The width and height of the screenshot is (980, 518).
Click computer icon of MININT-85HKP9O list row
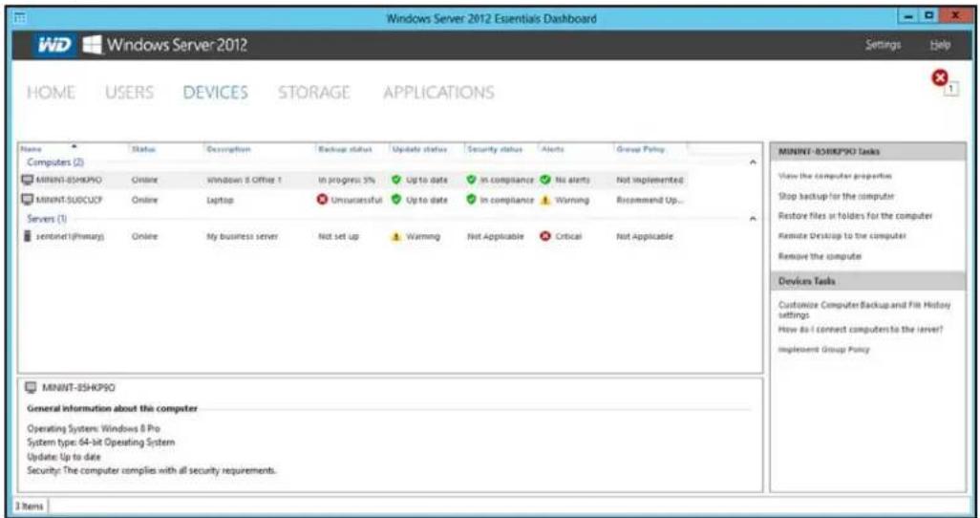click(27, 181)
